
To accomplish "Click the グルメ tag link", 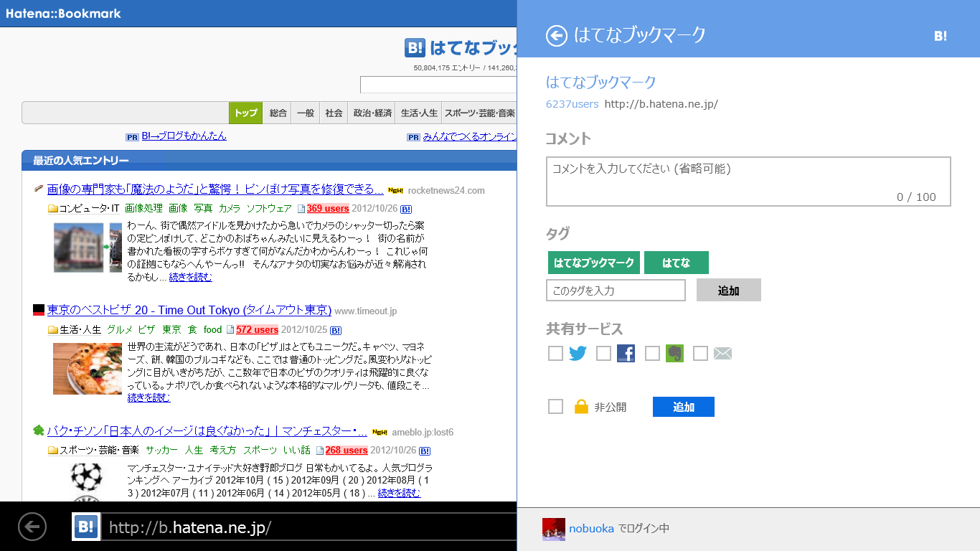I will (120, 330).
